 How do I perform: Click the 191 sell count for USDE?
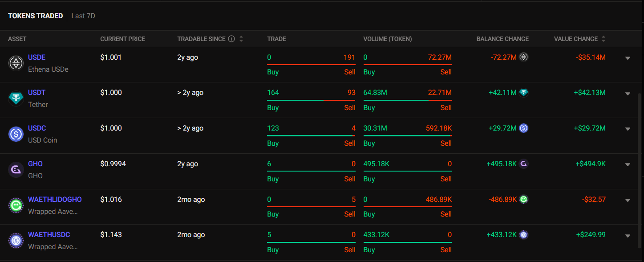(350, 57)
